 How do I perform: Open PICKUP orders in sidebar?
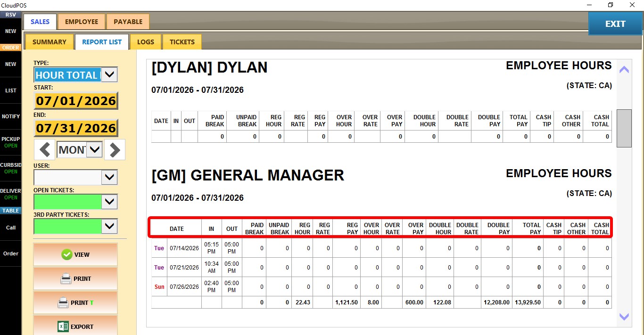[10, 142]
